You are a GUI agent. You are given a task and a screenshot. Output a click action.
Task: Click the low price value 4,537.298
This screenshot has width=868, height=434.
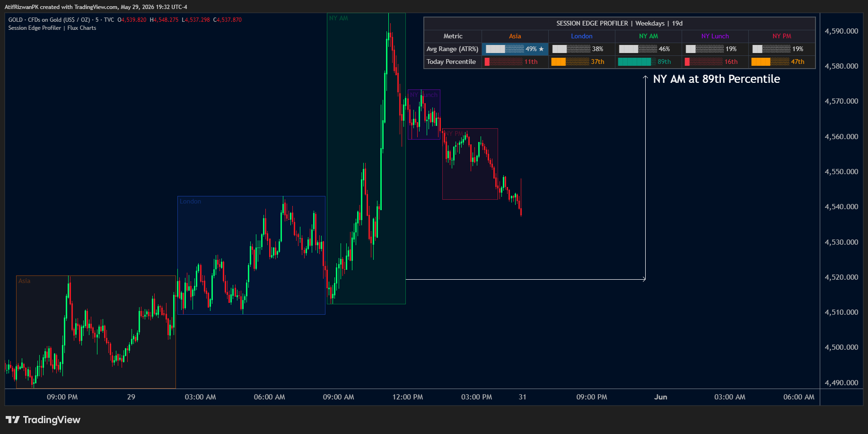pos(197,20)
